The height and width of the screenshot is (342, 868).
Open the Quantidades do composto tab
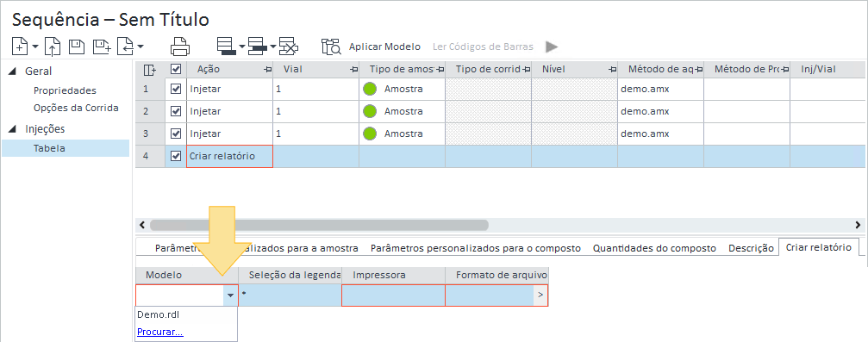tap(654, 248)
